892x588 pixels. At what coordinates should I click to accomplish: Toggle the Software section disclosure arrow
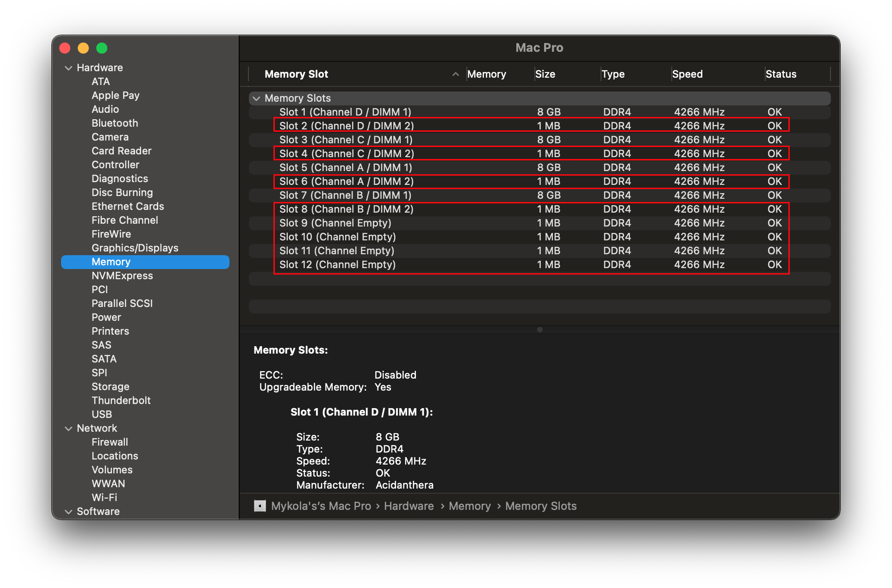coord(68,512)
